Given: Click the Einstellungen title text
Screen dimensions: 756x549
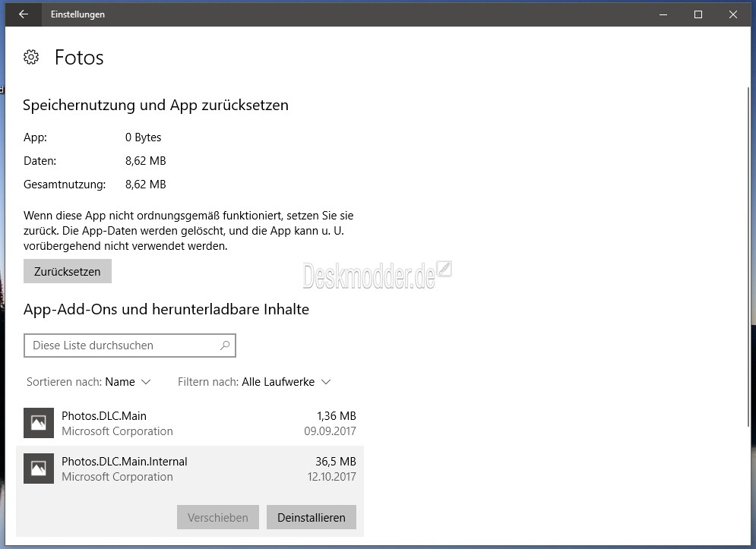Looking at the screenshot, I should coord(77,14).
